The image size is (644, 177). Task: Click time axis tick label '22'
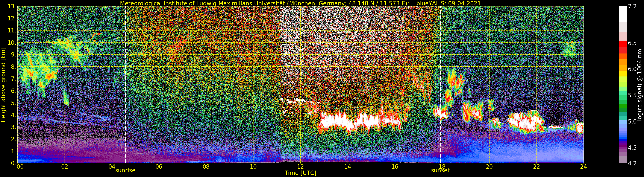(x=536, y=167)
